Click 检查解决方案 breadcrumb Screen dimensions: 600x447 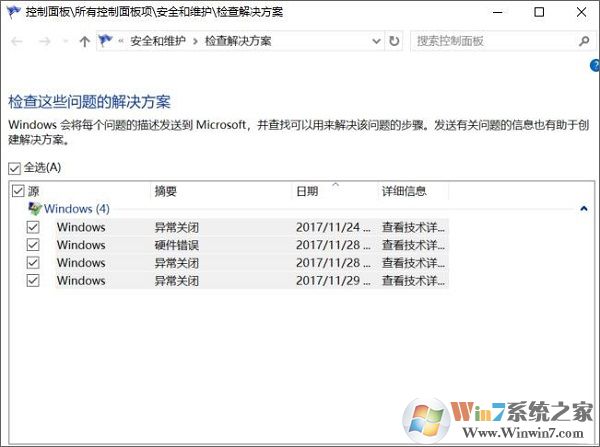coord(238,41)
